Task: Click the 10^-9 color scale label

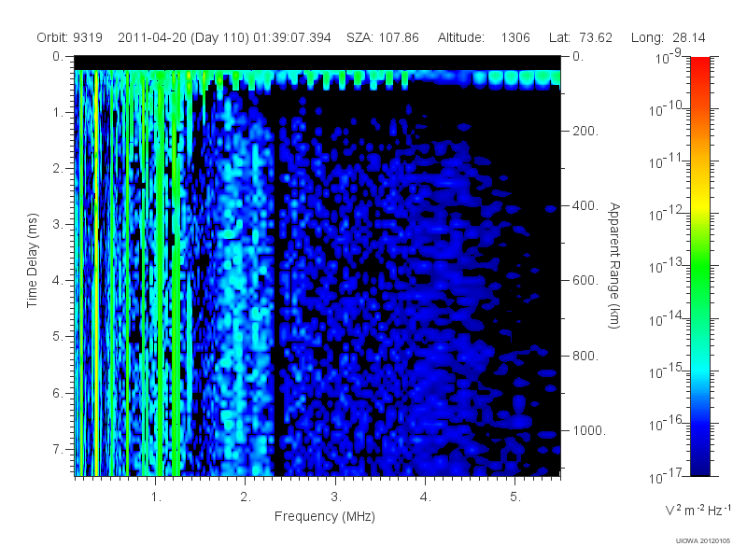Action: pos(669,57)
